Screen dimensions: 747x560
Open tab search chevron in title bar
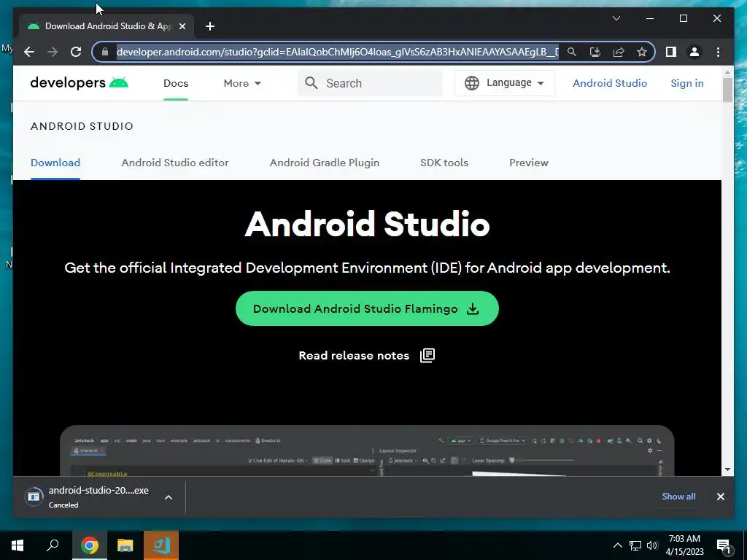coord(616,18)
